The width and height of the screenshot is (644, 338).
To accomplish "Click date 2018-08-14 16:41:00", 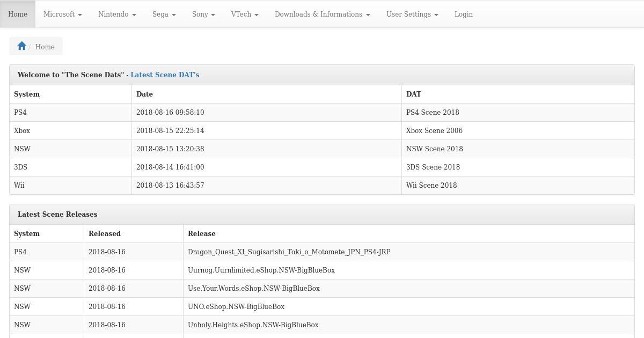I will tap(170, 167).
